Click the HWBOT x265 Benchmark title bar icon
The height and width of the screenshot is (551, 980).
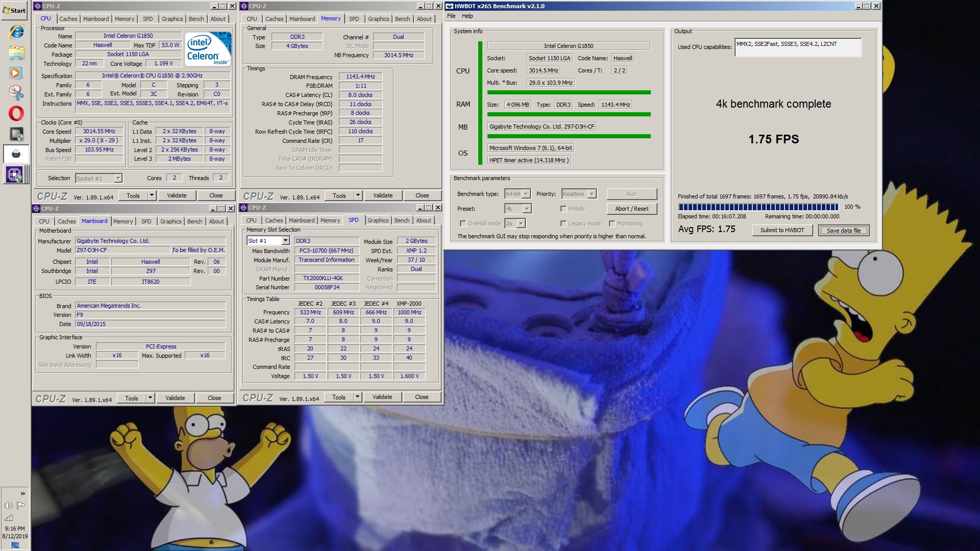[450, 6]
